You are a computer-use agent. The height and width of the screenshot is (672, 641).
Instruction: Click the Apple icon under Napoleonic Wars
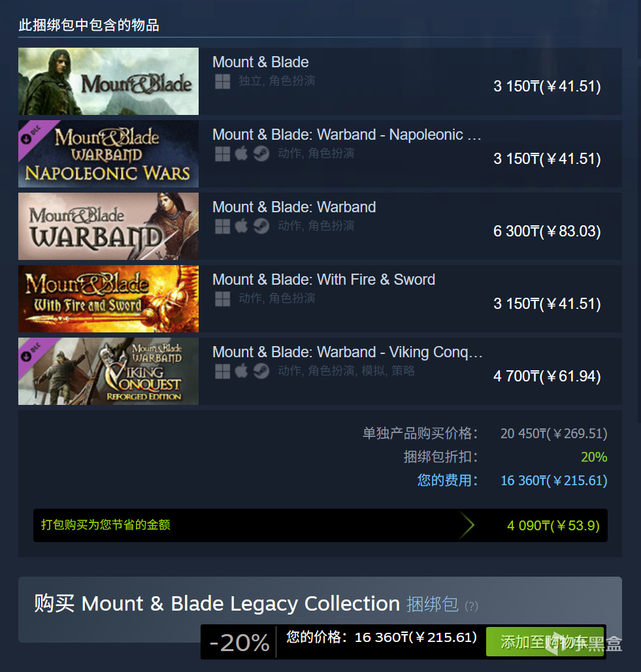241,153
